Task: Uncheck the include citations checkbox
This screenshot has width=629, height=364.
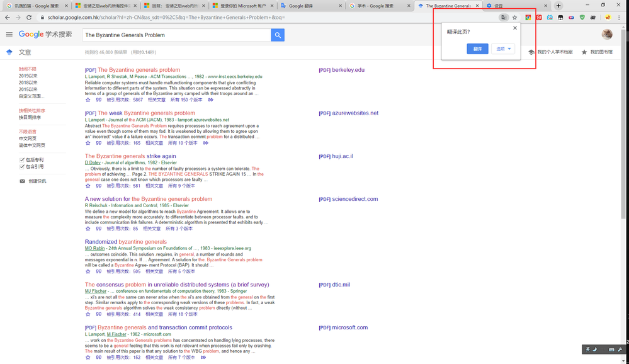Action: pyautogui.click(x=22, y=166)
